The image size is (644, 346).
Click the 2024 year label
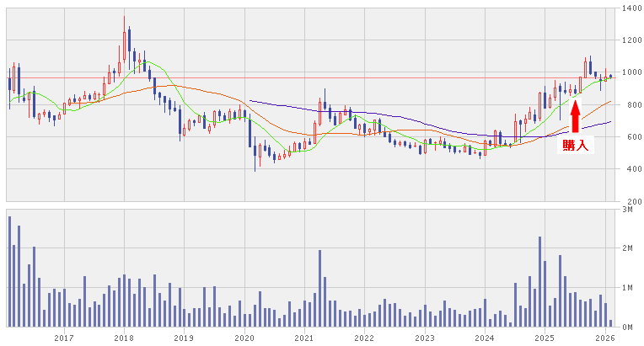tap(484, 338)
